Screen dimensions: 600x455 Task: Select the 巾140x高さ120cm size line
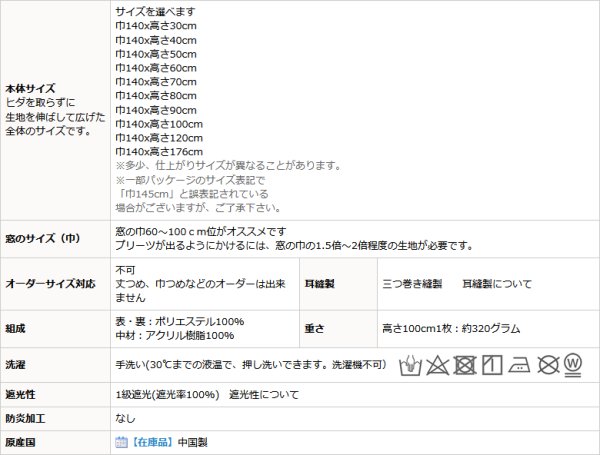[x=159, y=138]
